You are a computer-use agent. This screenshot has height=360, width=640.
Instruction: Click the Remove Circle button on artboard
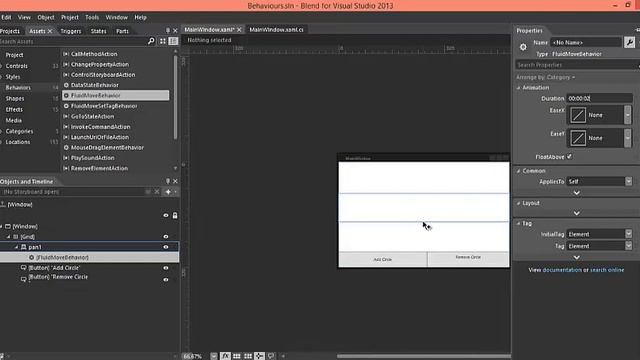point(468,259)
